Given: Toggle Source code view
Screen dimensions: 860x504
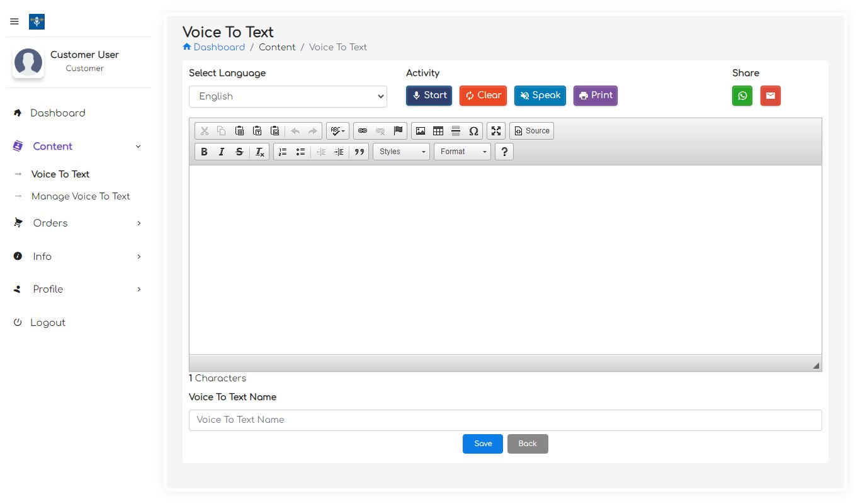Looking at the screenshot, I should [x=531, y=131].
